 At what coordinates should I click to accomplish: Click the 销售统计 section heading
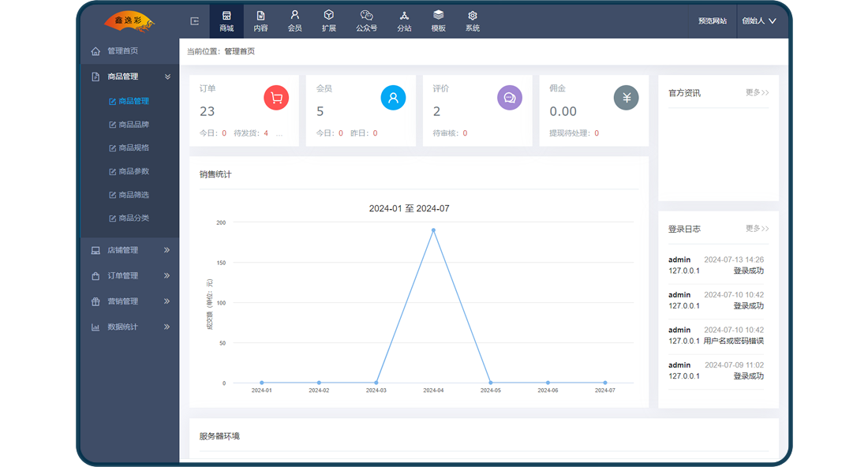tap(215, 174)
